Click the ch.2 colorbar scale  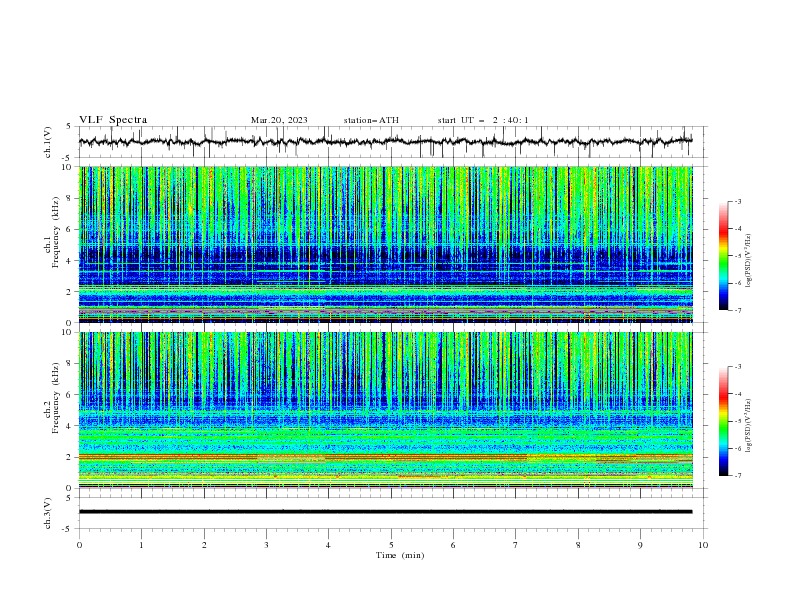(724, 421)
